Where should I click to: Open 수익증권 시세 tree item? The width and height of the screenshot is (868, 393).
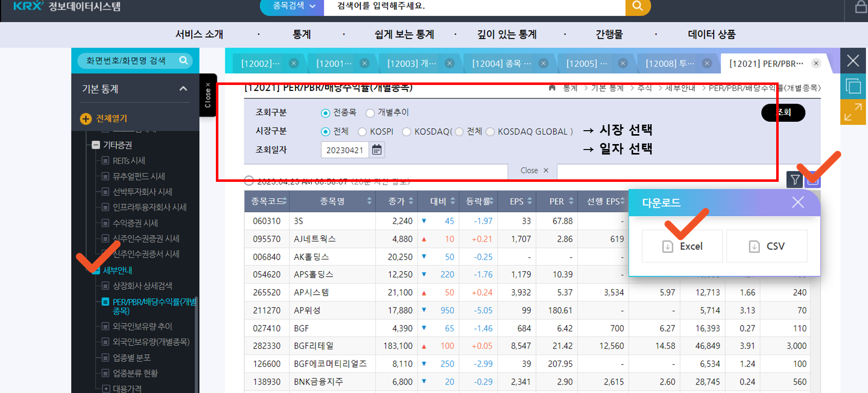135,223
